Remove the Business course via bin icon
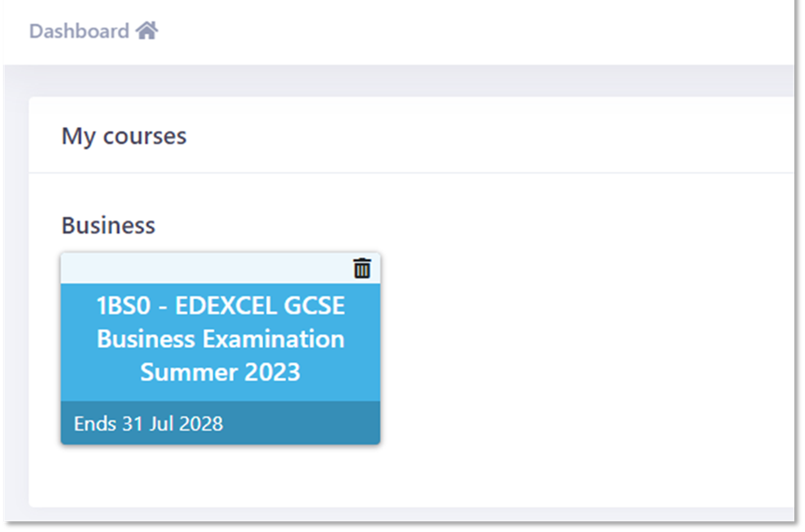Image resolution: width=805 pixels, height=532 pixels. [x=362, y=268]
